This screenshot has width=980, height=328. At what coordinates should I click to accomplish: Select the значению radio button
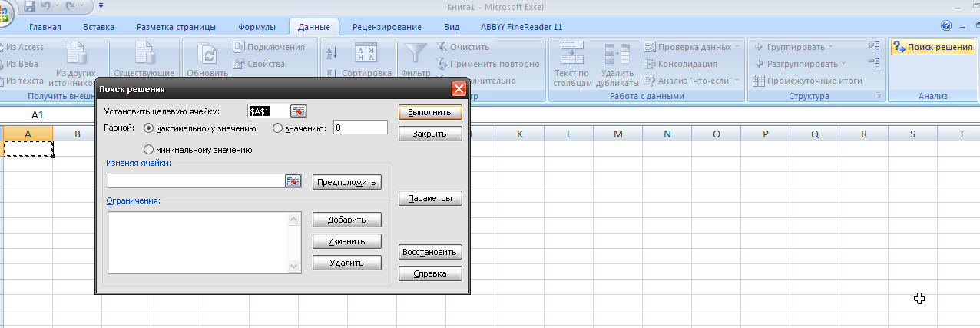point(278,128)
